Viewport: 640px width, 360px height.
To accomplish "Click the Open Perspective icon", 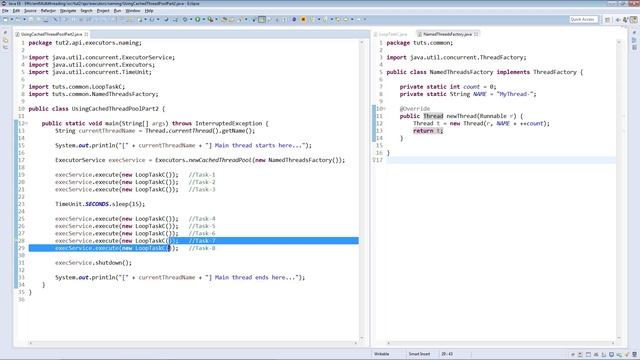I will tap(607, 20).
